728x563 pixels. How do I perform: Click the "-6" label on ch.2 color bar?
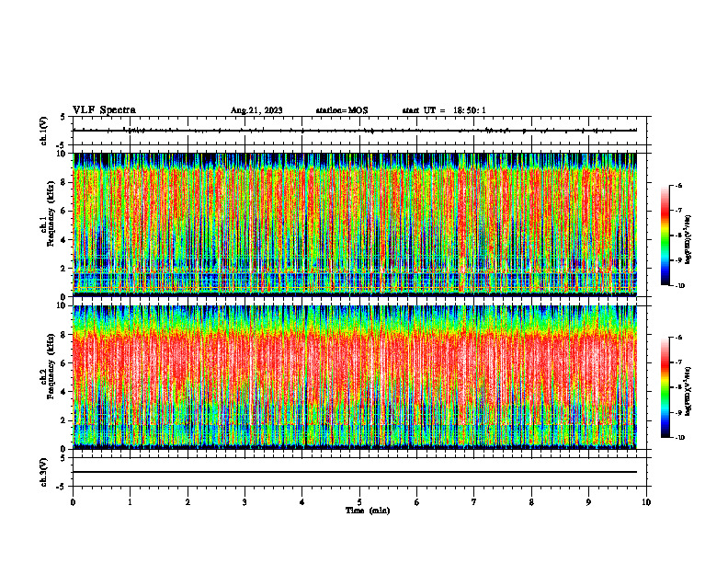[x=678, y=338]
